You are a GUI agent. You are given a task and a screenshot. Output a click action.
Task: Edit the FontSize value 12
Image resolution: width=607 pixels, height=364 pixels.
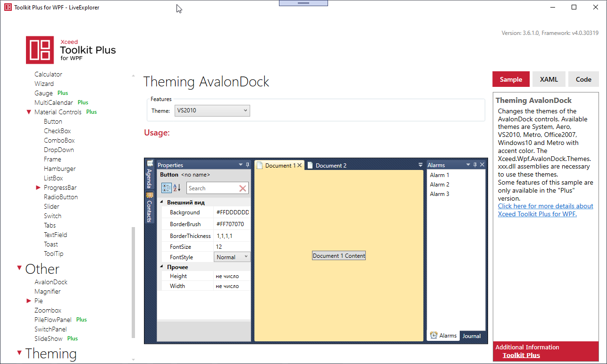click(x=232, y=246)
